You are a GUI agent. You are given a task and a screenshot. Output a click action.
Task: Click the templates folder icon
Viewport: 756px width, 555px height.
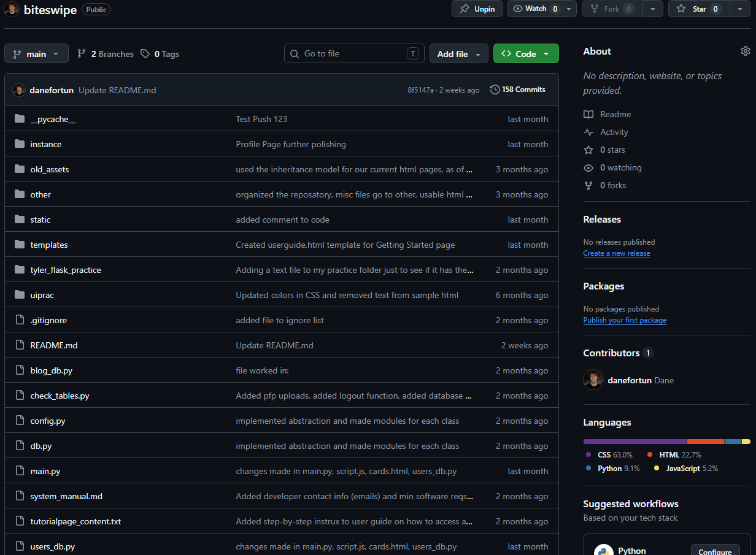click(x=20, y=245)
